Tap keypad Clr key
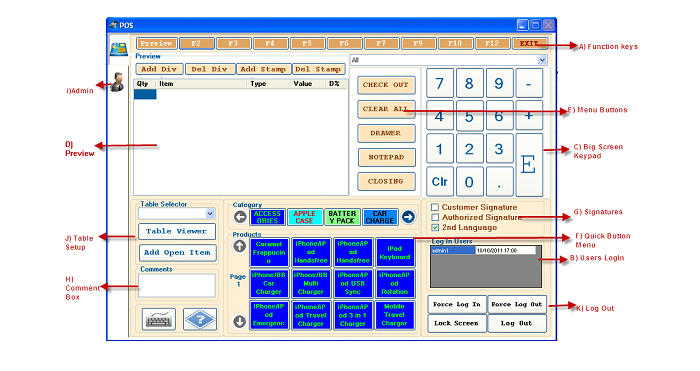Image resolution: width=700 pixels, height=371 pixels. 440,182
